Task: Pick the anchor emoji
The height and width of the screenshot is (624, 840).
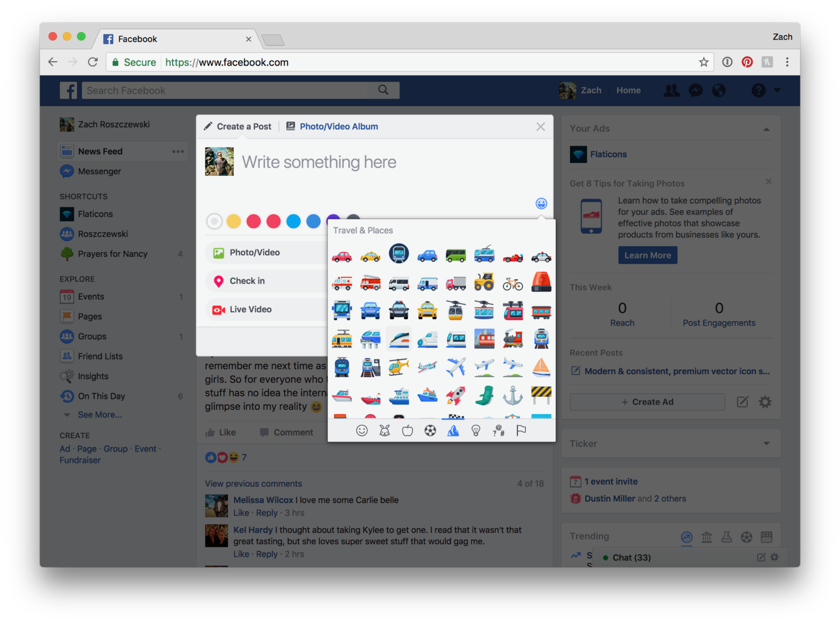Action: (512, 395)
